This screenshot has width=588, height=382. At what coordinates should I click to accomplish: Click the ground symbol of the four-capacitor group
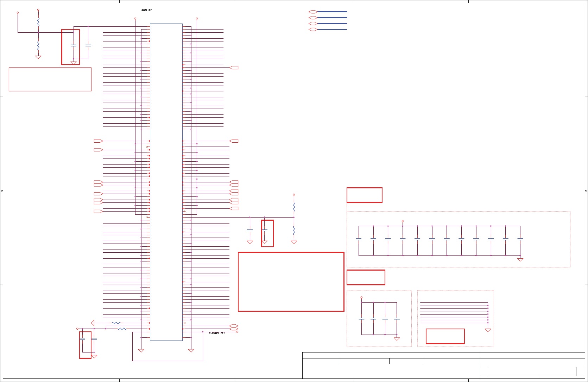397,339
